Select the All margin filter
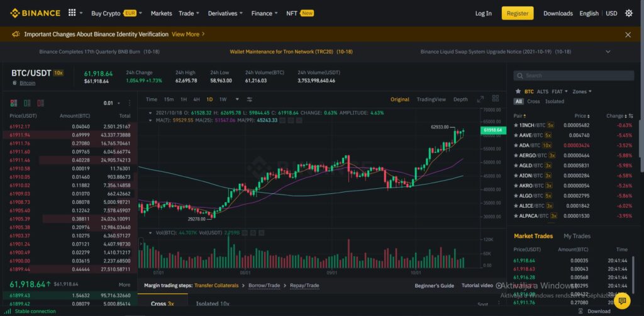Screen dimensions: 644x316 click(x=519, y=101)
